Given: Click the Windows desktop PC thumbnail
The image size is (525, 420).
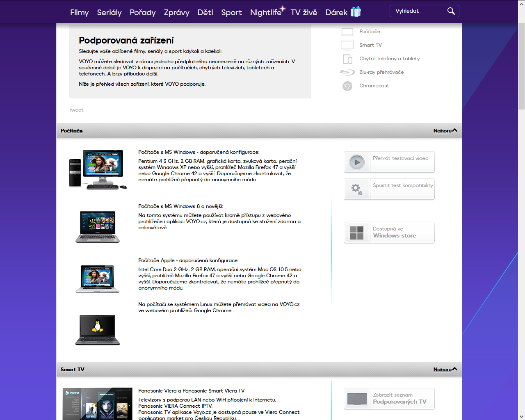Looking at the screenshot, I should 98,169.
